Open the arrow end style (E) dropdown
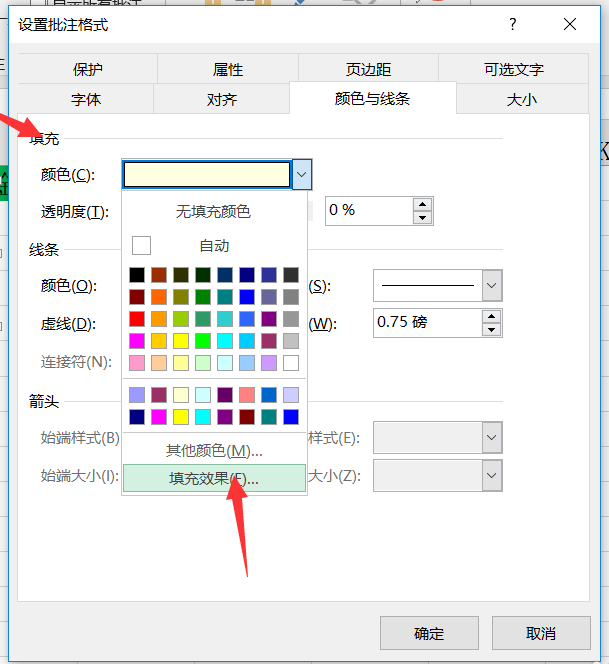The image size is (609, 664). click(x=491, y=437)
